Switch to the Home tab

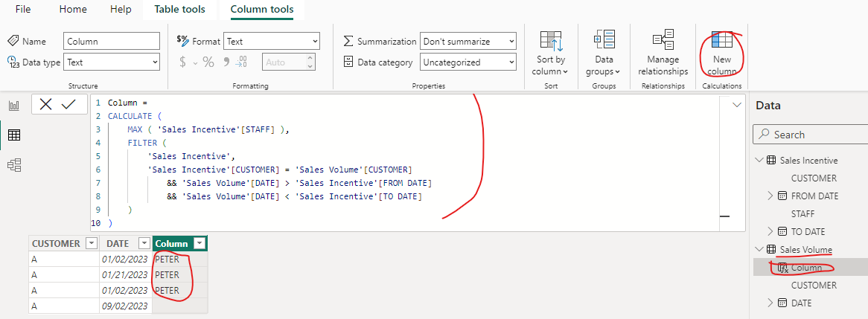pyautogui.click(x=73, y=10)
